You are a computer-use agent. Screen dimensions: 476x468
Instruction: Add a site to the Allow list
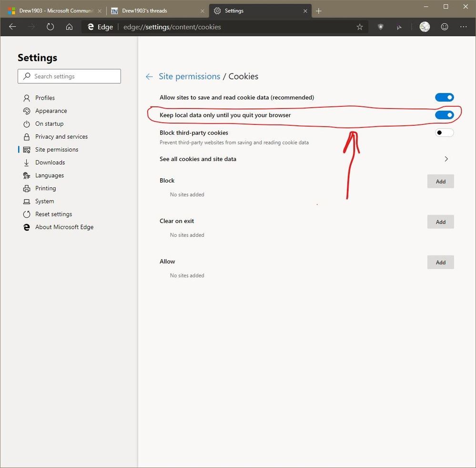(x=440, y=262)
